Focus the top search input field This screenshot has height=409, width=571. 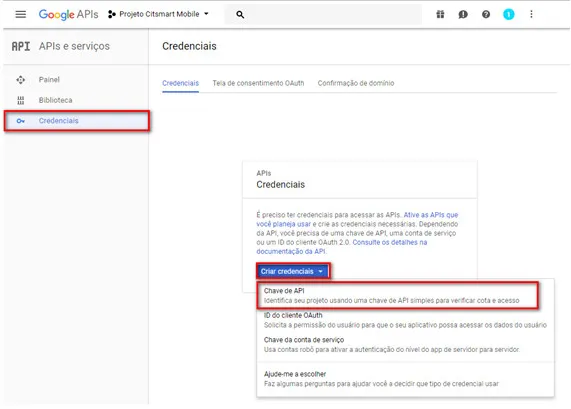323,15
